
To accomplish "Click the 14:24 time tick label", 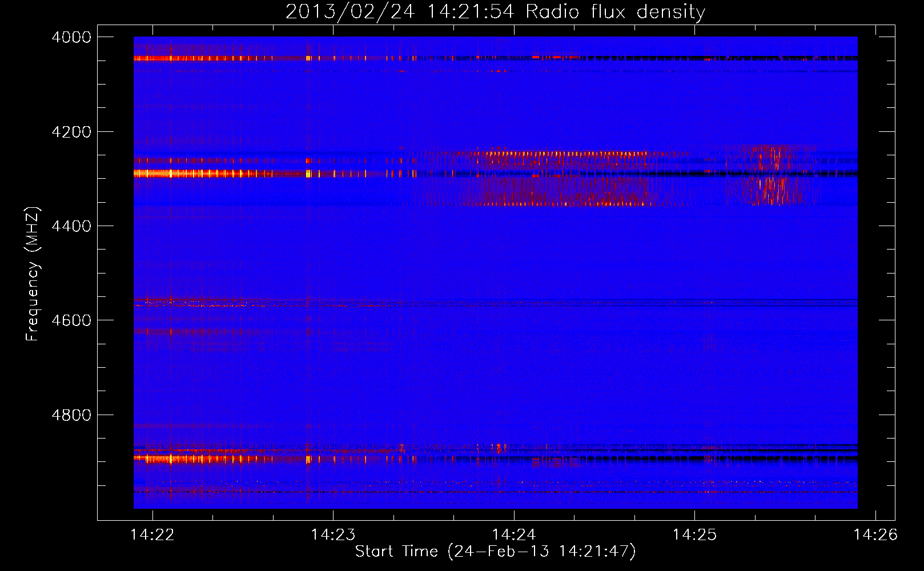I will tap(514, 535).
